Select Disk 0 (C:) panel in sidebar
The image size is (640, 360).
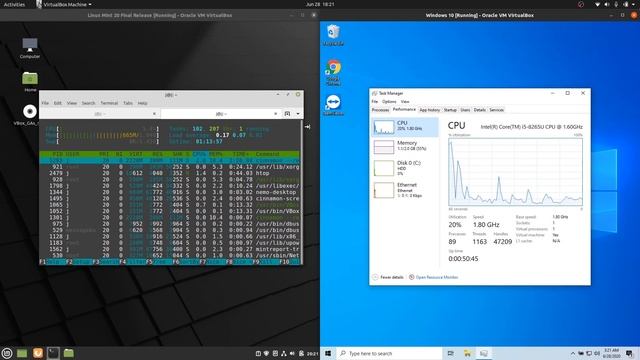(405, 168)
